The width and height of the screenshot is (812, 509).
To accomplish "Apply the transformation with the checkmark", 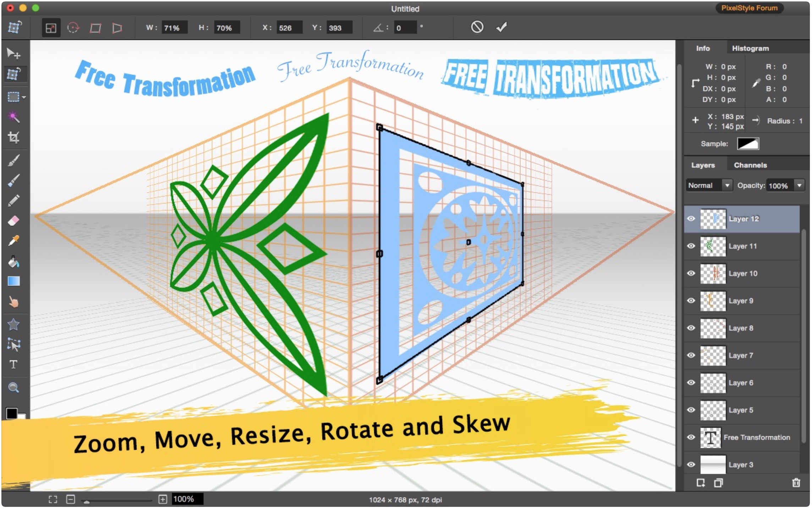I will pyautogui.click(x=501, y=27).
